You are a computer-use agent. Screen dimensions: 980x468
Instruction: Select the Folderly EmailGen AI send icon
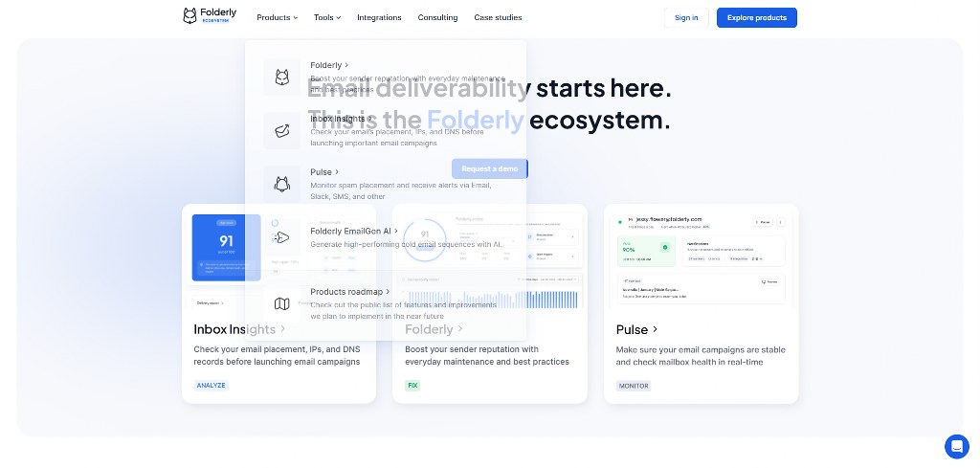[x=282, y=237]
